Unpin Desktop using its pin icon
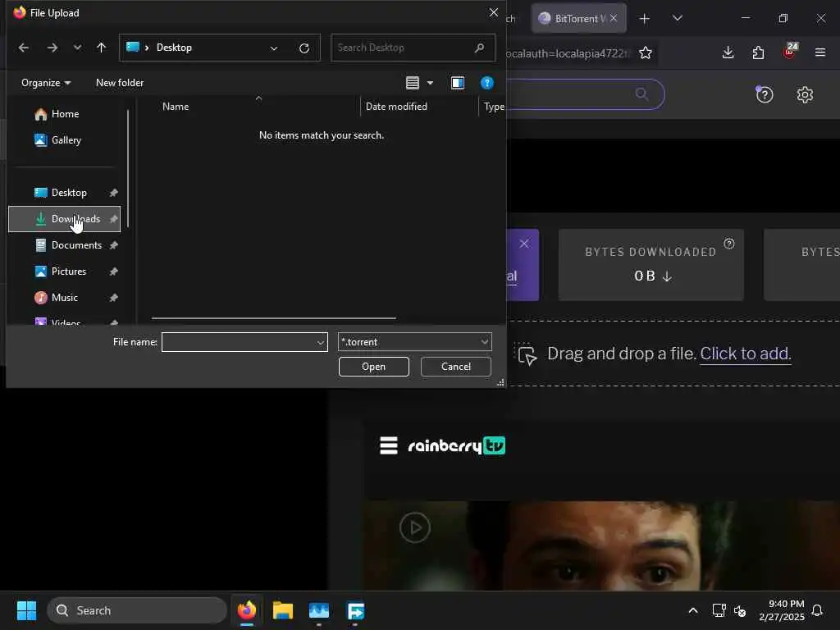The height and width of the screenshot is (630, 840). pos(113,193)
